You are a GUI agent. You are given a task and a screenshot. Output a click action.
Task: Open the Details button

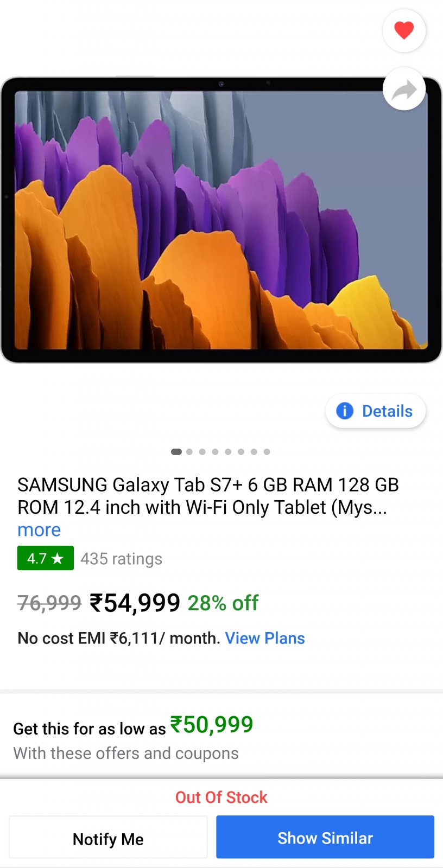(x=375, y=411)
